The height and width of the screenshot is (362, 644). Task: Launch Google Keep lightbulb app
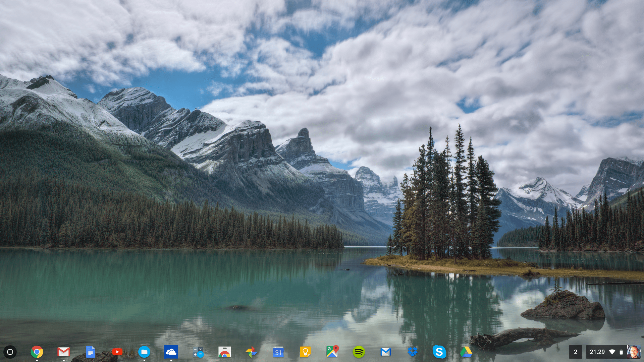[x=305, y=352]
